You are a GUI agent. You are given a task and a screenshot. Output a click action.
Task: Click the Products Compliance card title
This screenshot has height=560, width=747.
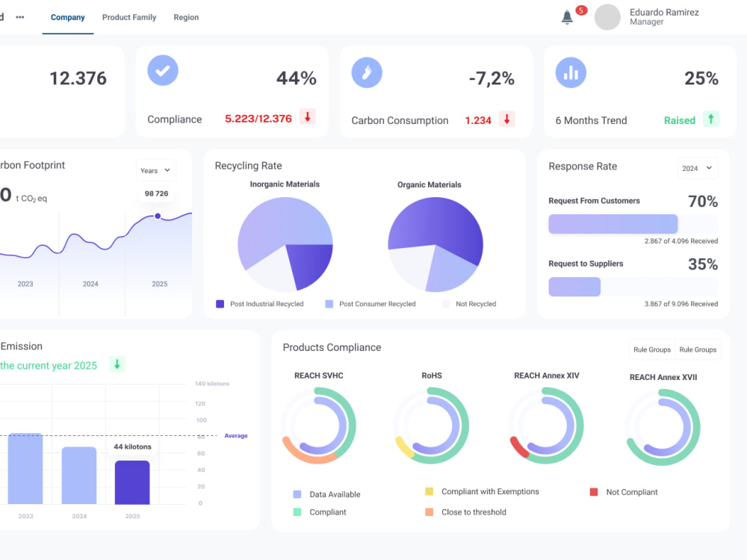[x=332, y=348]
